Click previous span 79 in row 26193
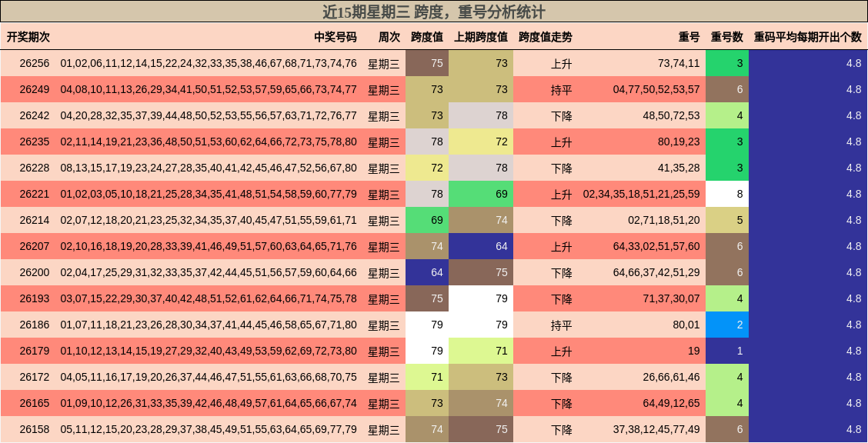Image resolution: width=868 pixels, height=443 pixels. 481,298
